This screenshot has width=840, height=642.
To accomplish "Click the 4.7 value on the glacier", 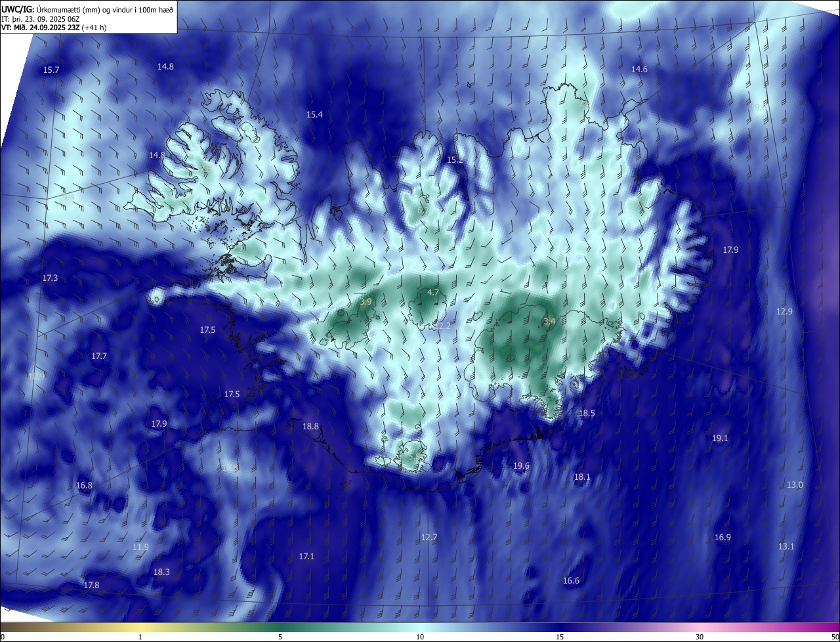I will click(433, 292).
